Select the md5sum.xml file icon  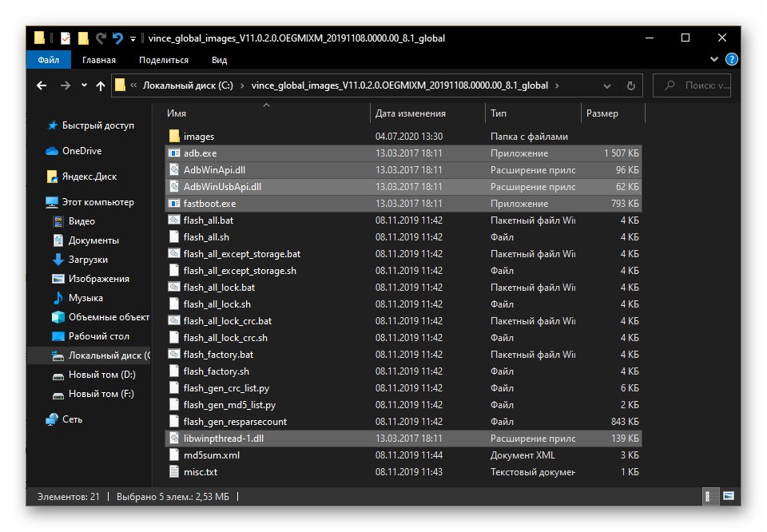tap(174, 455)
